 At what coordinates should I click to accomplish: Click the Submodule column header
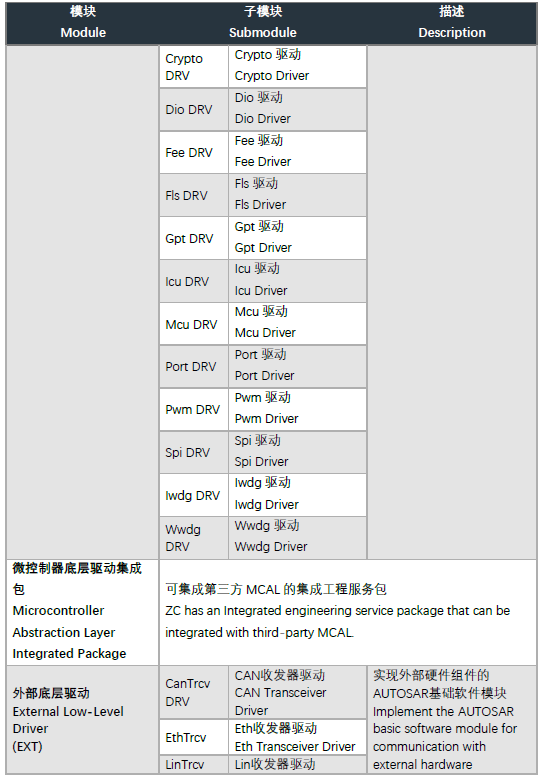(x=263, y=23)
